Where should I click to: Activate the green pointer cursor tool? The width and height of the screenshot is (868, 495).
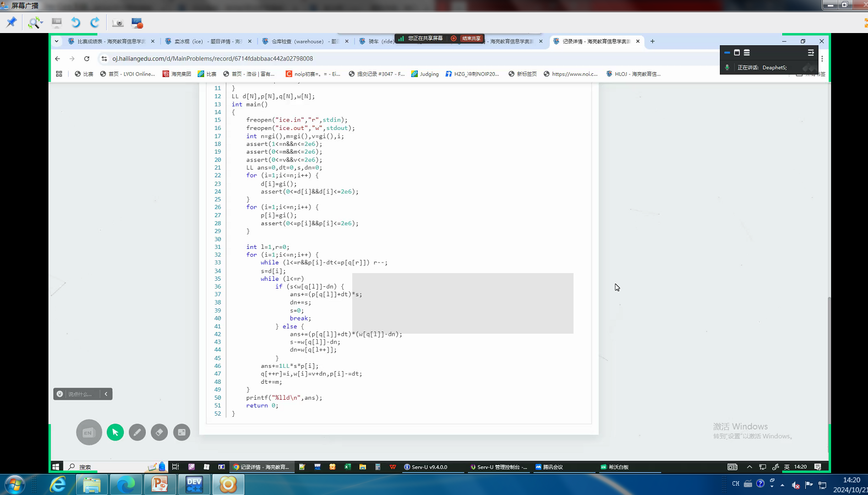[x=115, y=432]
